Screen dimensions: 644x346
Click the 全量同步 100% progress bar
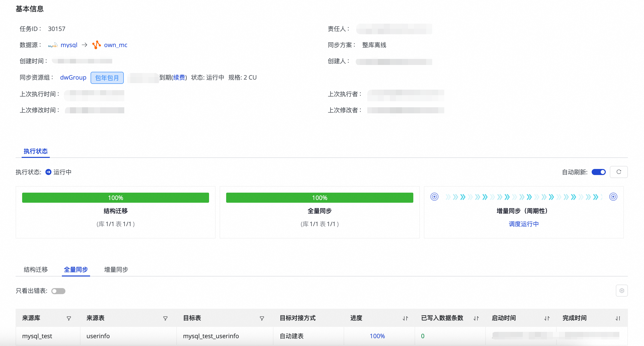pyautogui.click(x=319, y=198)
